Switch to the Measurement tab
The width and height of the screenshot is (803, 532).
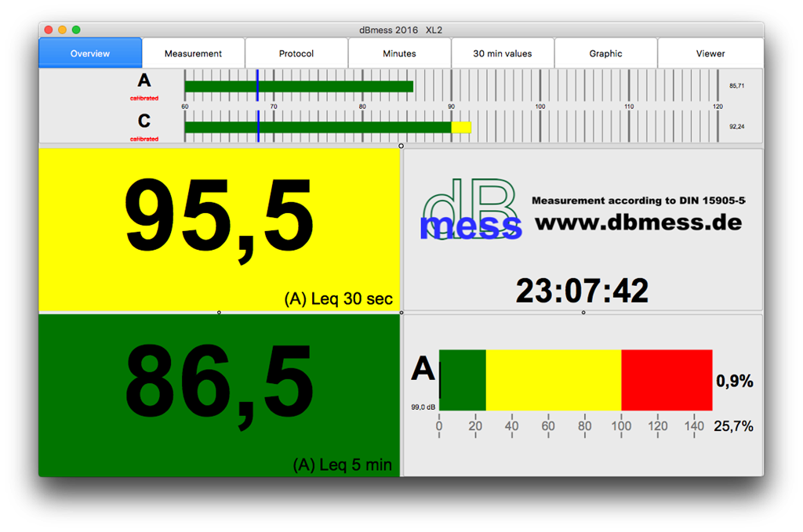coord(193,53)
